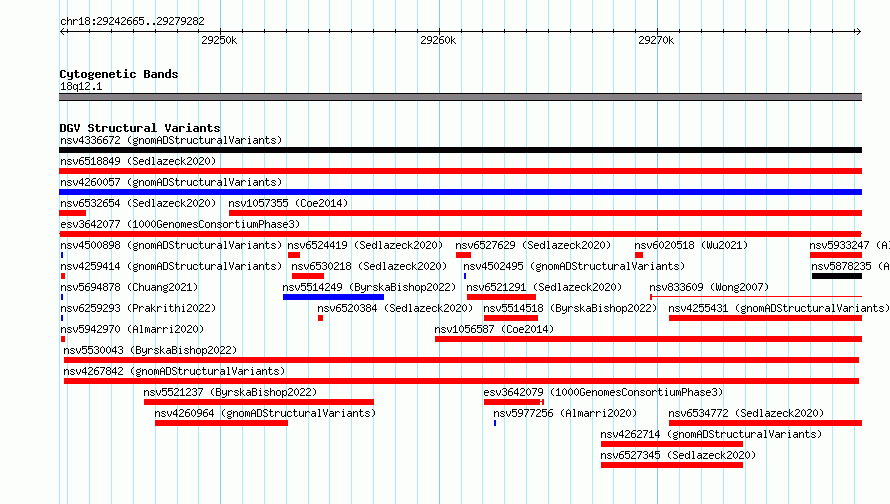Click the ruler's right arrow end
This screenshot has height=504, width=890.
(858, 31)
